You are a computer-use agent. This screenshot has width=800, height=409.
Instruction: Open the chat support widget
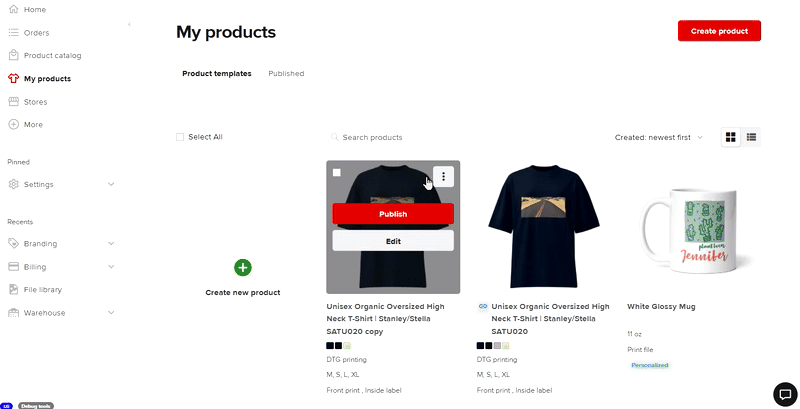click(785, 393)
